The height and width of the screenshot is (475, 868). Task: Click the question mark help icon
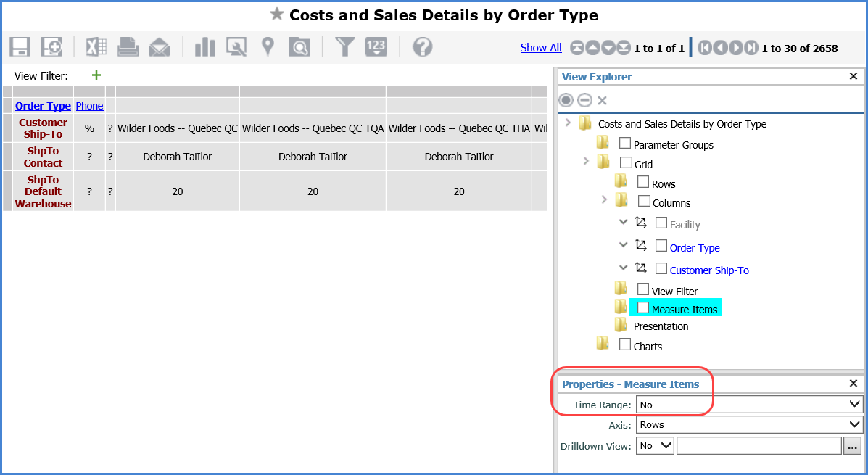click(422, 47)
